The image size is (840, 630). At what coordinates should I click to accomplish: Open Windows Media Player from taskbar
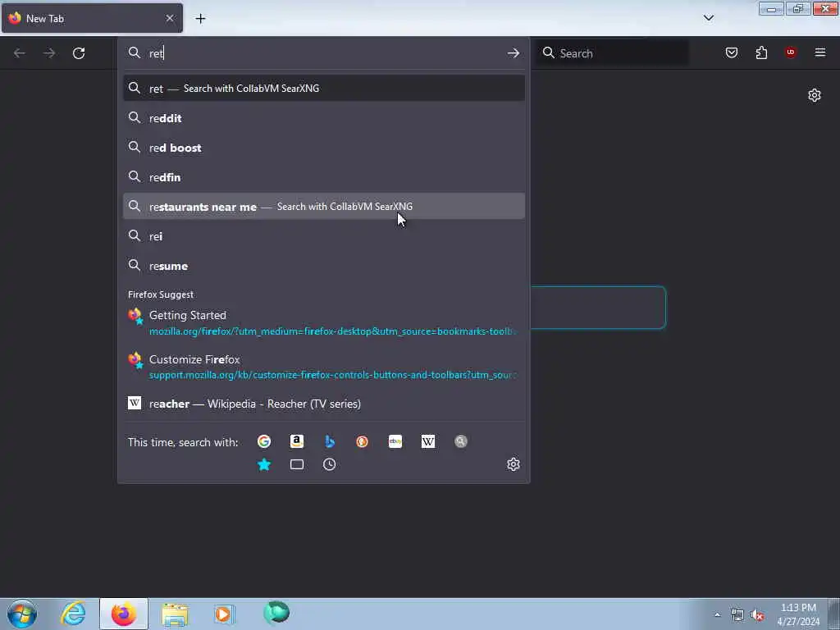point(225,614)
